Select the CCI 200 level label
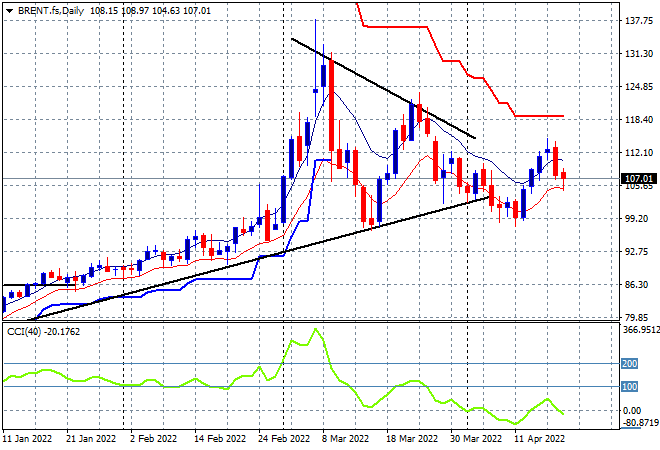 pyautogui.click(x=630, y=363)
